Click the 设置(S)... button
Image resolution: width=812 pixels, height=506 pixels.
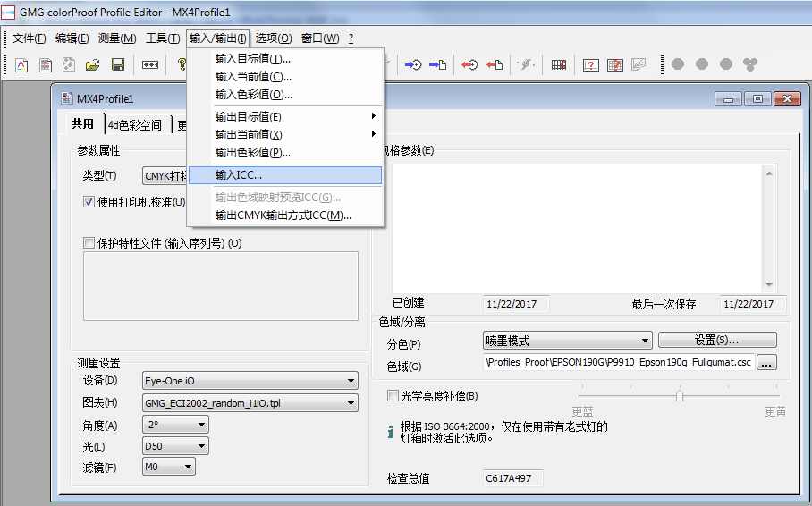click(x=717, y=340)
